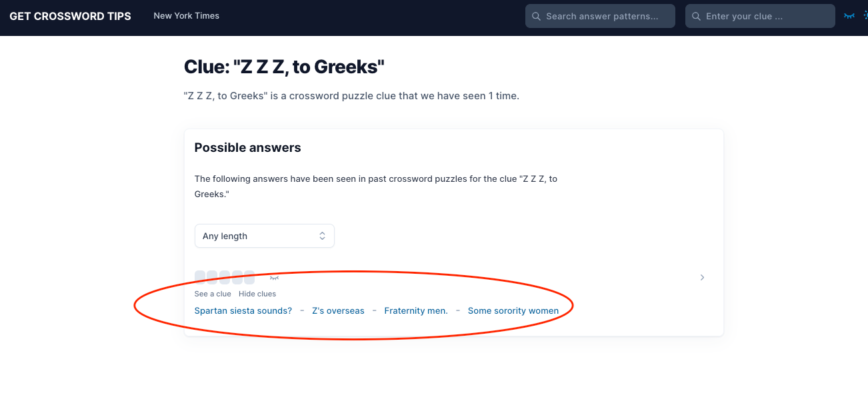The width and height of the screenshot is (868, 393).
Task: Open the Spartan siesta sounds? clue link
Action: point(243,310)
